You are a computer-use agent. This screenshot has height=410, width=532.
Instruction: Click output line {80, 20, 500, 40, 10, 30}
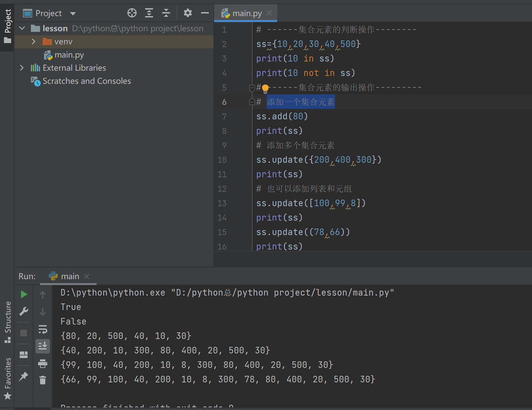(126, 336)
